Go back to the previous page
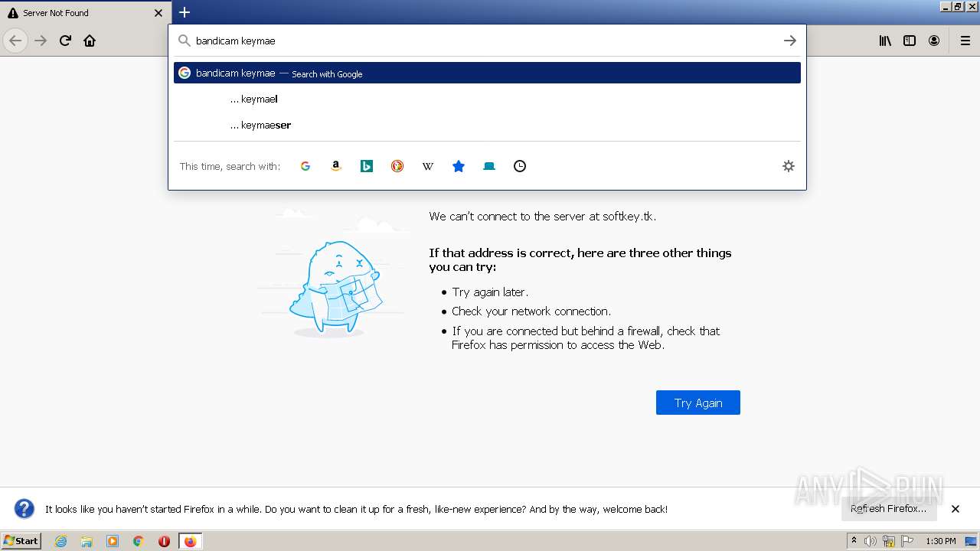 15,41
